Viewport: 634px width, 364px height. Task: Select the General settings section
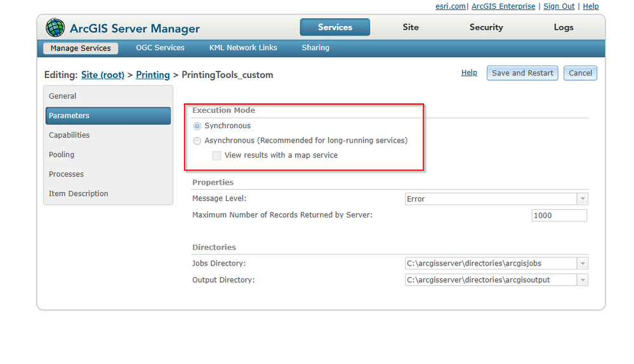pyautogui.click(x=108, y=96)
